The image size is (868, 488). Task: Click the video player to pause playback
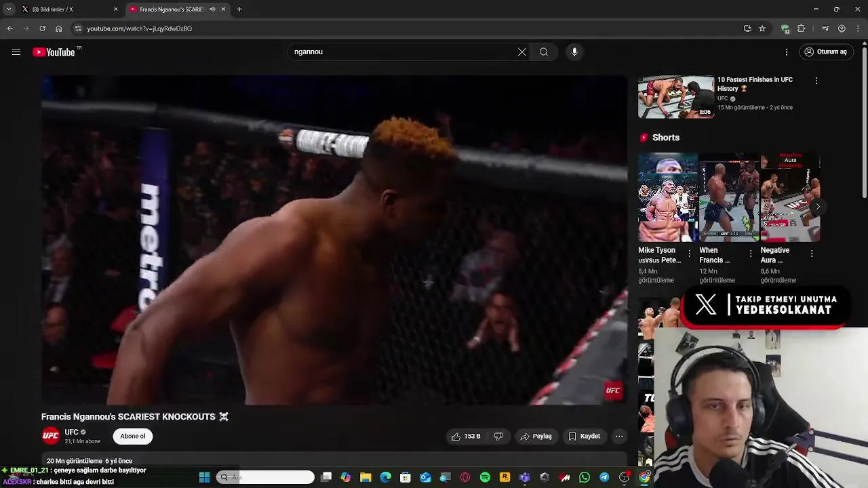click(334, 240)
